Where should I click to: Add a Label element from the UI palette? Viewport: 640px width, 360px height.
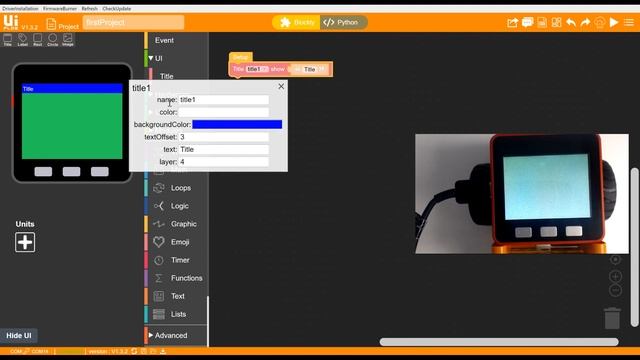22,40
